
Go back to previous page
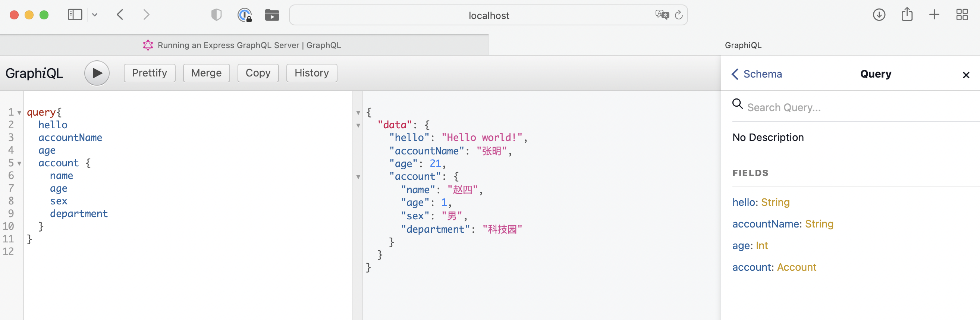[120, 15]
